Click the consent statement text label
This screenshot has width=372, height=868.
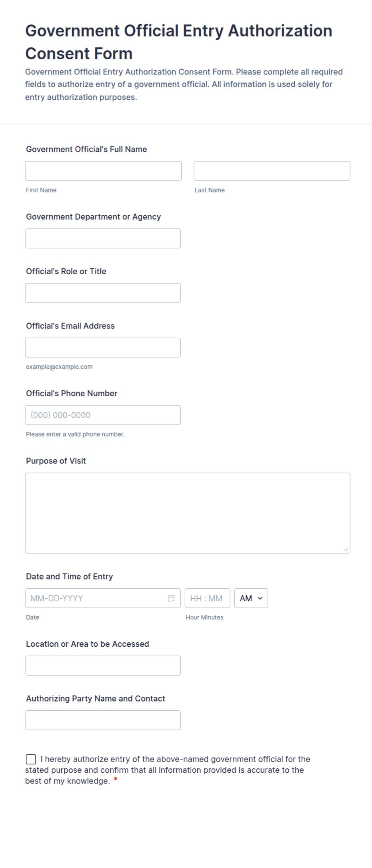point(168,770)
